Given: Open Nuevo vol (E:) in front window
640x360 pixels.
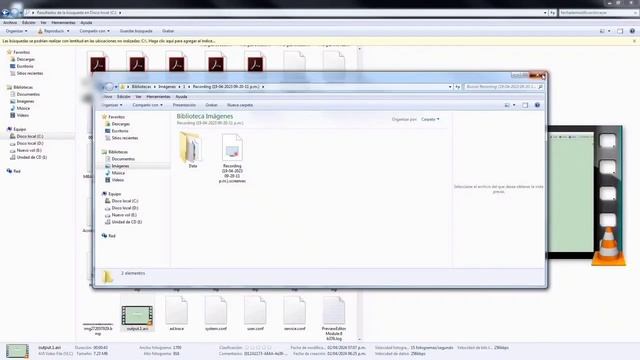Looking at the screenshot, I should click(124, 215).
